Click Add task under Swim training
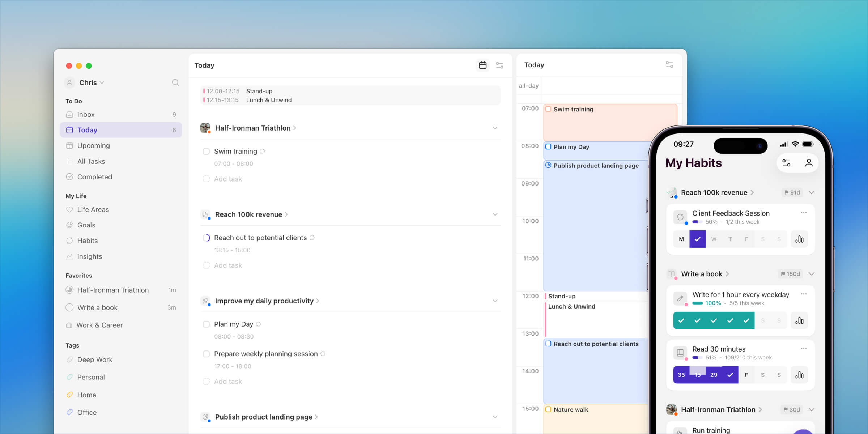Screen dimensions: 868x434 click(x=228, y=179)
